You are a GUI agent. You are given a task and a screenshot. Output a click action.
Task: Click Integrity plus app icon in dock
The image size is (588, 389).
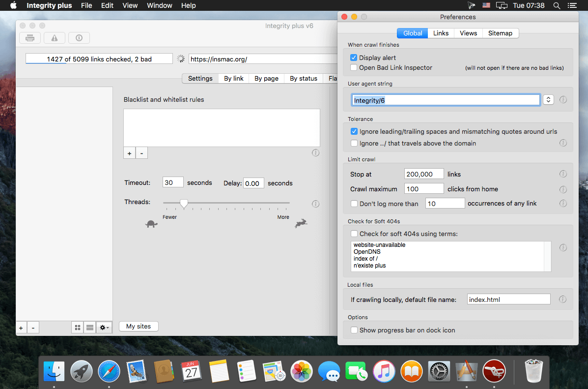494,371
